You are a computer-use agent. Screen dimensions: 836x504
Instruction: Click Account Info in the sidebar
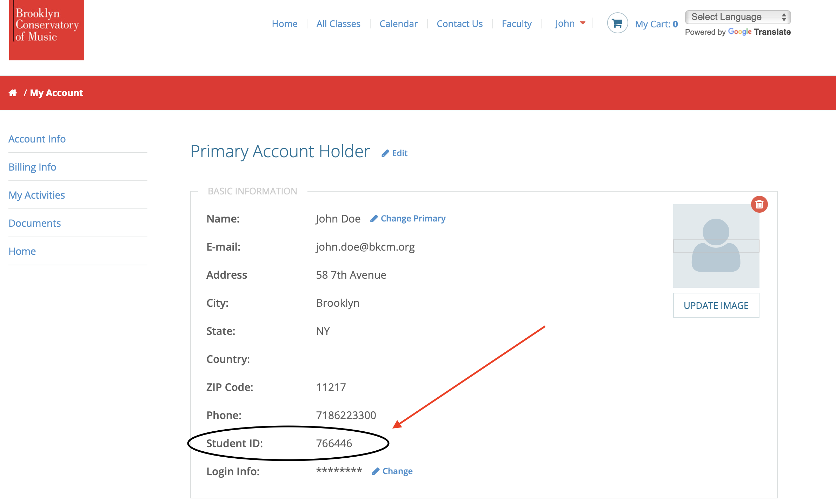click(x=37, y=139)
